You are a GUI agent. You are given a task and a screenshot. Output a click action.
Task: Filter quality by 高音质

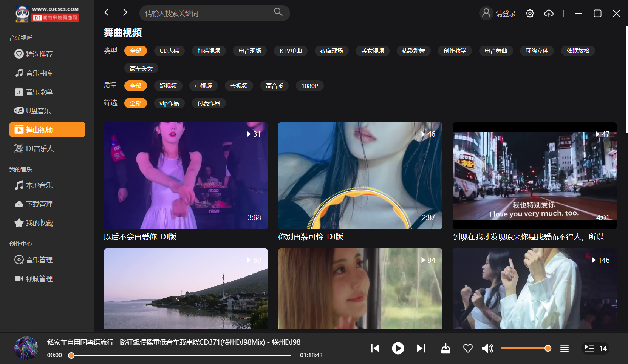pyautogui.click(x=274, y=86)
